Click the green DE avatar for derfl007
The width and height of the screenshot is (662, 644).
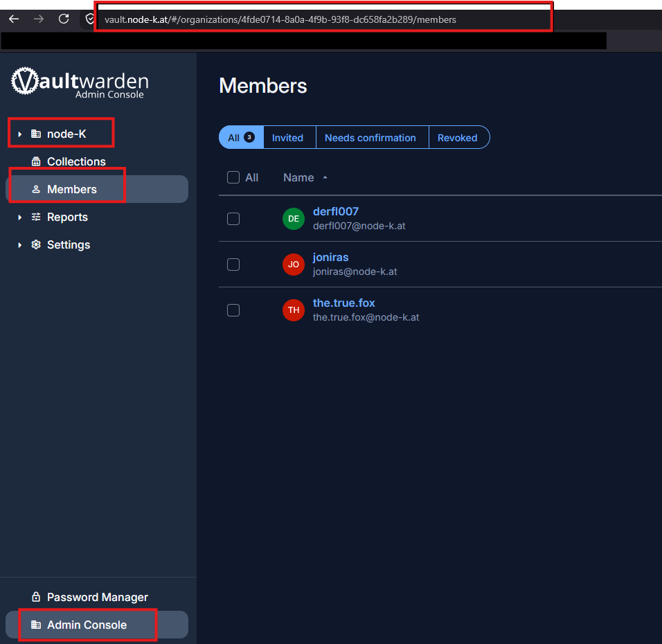pyautogui.click(x=294, y=219)
